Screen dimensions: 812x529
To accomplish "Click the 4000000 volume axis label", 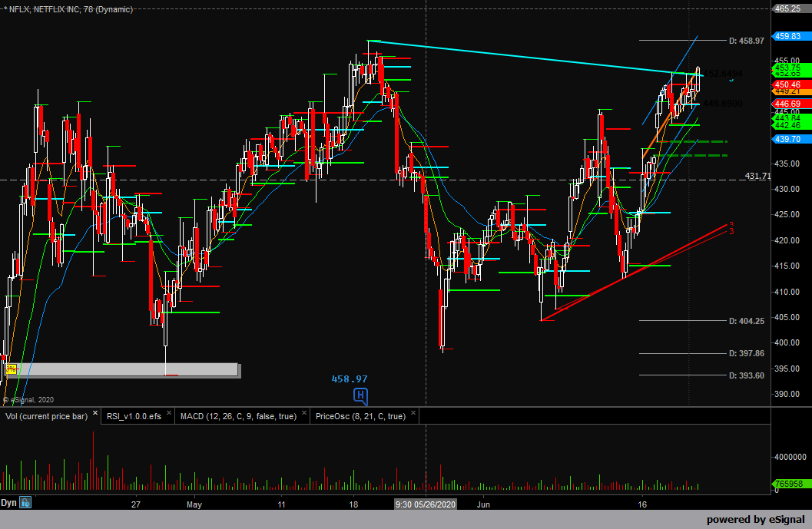I will click(790, 457).
